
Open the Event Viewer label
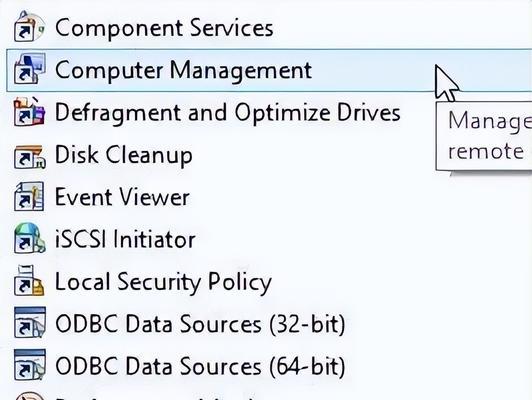click(x=122, y=197)
